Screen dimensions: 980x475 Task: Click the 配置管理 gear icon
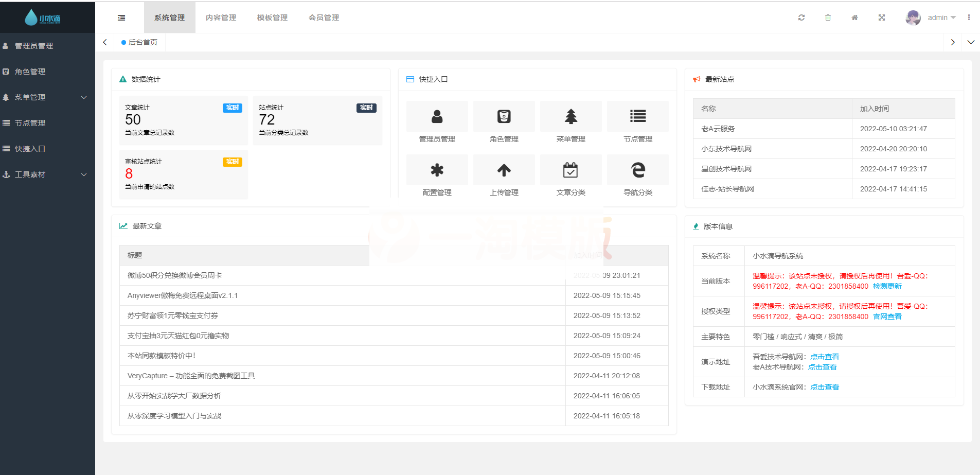click(x=437, y=170)
